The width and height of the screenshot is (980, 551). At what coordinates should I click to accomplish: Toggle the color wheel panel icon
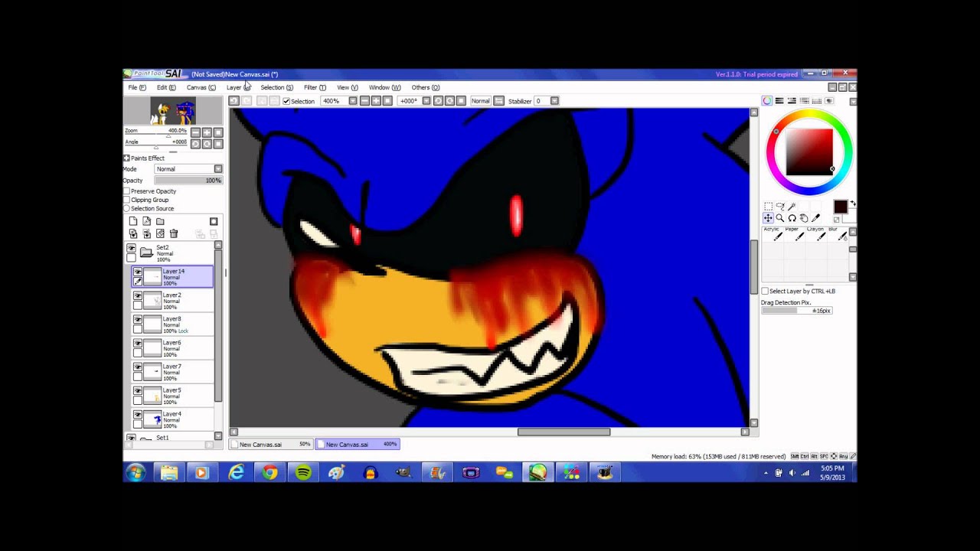(x=767, y=100)
